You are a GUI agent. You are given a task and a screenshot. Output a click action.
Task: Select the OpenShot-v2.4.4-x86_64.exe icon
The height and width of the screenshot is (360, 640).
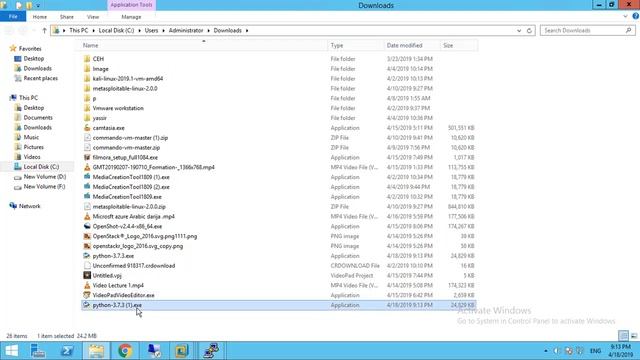point(87,226)
